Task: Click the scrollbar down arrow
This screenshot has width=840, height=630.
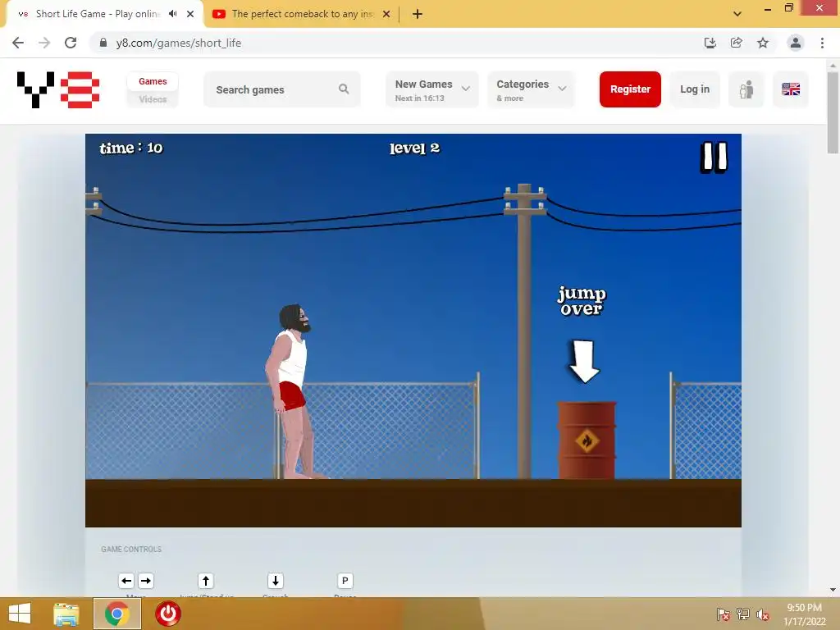Action: tap(833, 590)
